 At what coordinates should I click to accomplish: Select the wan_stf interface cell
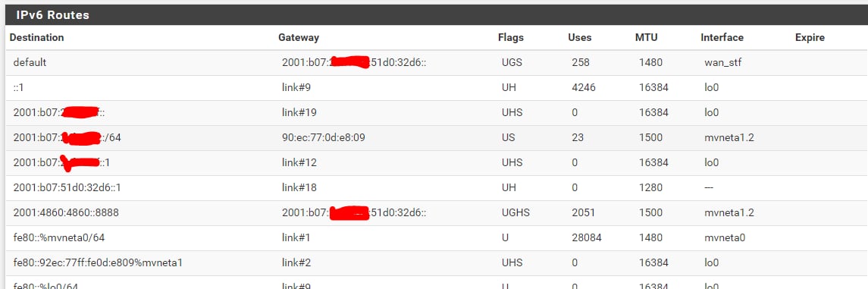pos(722,62)
